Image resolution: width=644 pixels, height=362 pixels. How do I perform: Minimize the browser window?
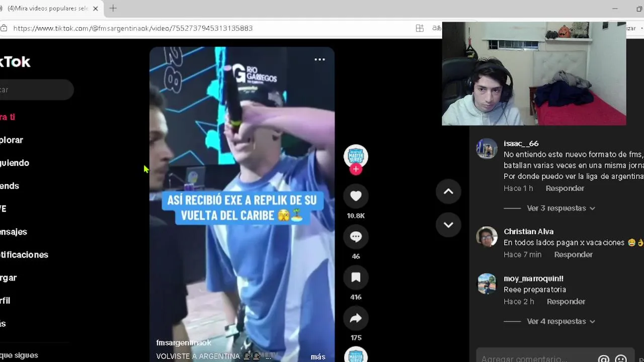[615, 9]
